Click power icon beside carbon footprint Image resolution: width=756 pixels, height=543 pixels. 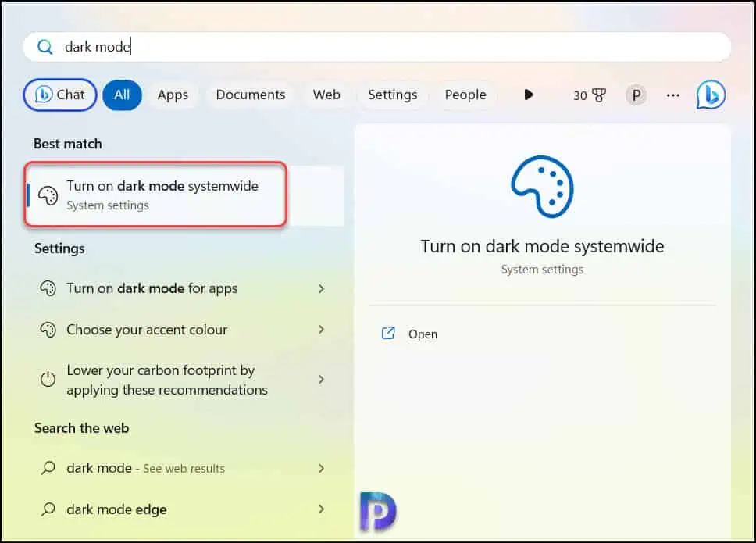tap(48, 379)
